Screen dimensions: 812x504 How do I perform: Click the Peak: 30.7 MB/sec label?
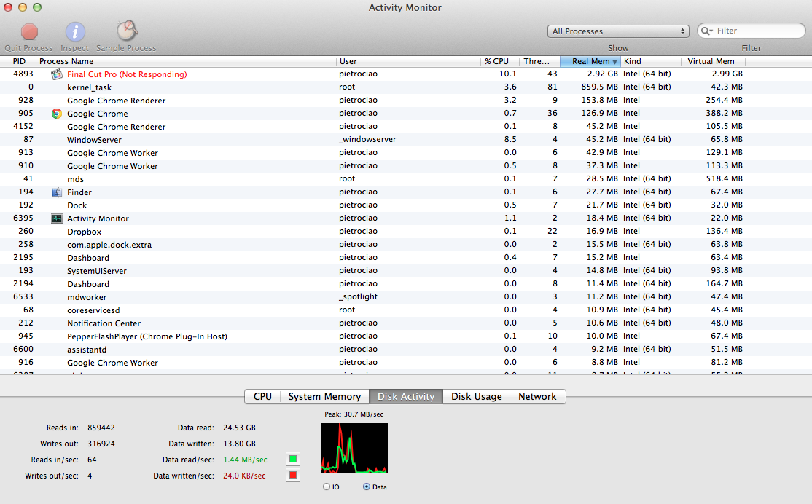click(354, 414)
